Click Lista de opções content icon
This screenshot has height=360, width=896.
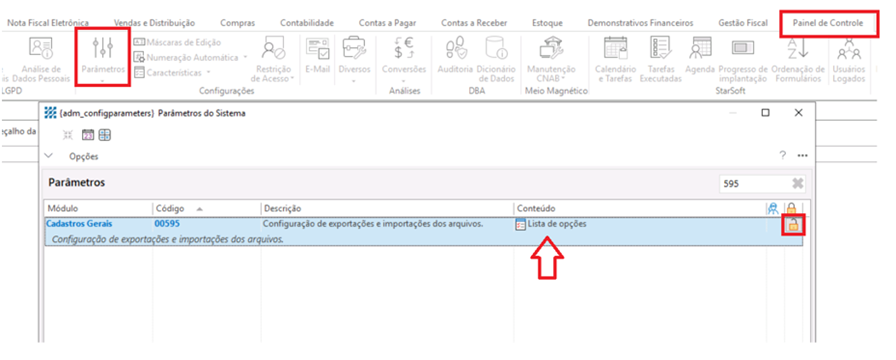520,225
